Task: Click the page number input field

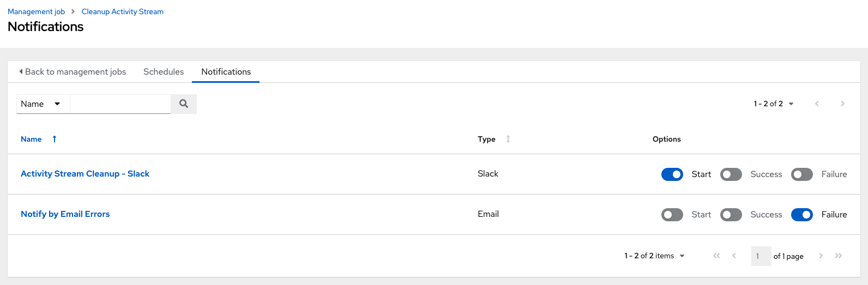Action: tap(761, 256)
